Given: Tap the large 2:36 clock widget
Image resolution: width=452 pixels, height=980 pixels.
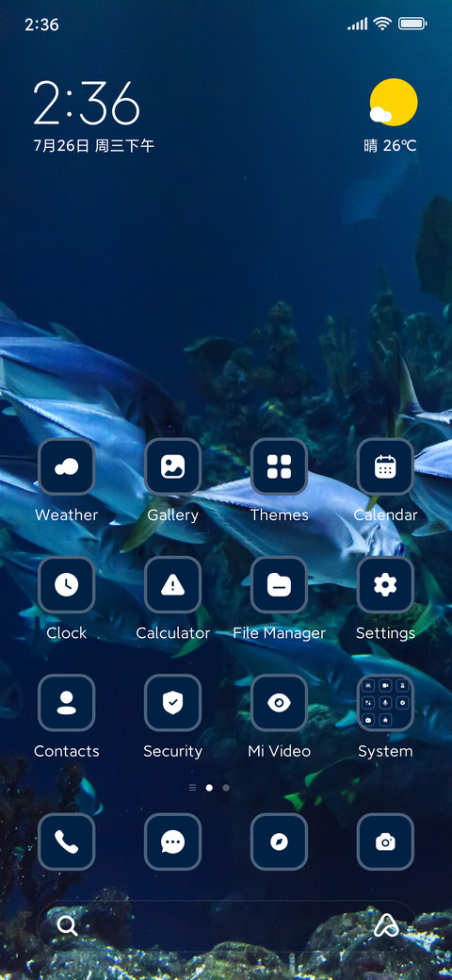Looking at the screenshot, I should (x=86, y=103).
